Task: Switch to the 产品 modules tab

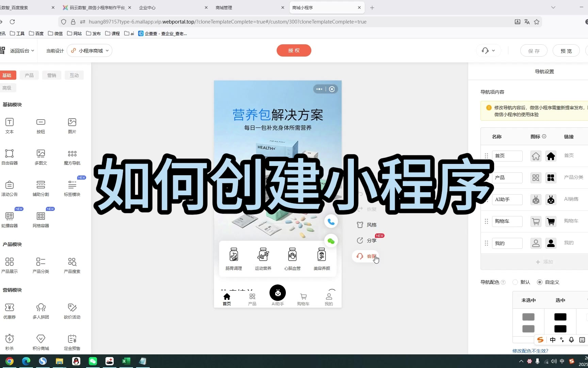Action: click(29, 75)
